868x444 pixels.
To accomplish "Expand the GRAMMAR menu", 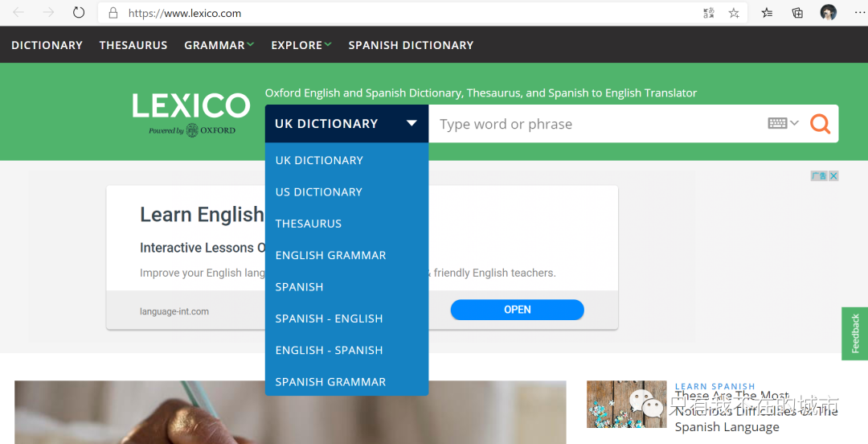I will tap(219, 45).
